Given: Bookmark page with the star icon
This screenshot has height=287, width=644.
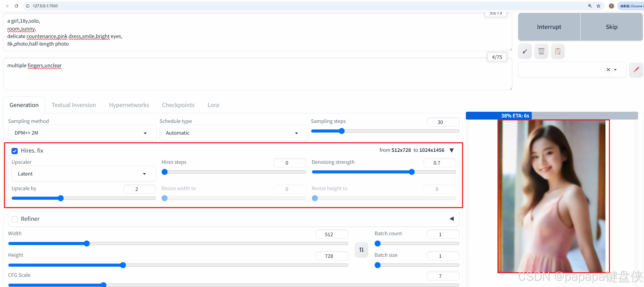Looking at the screenshot, I should tap(598, 6).
